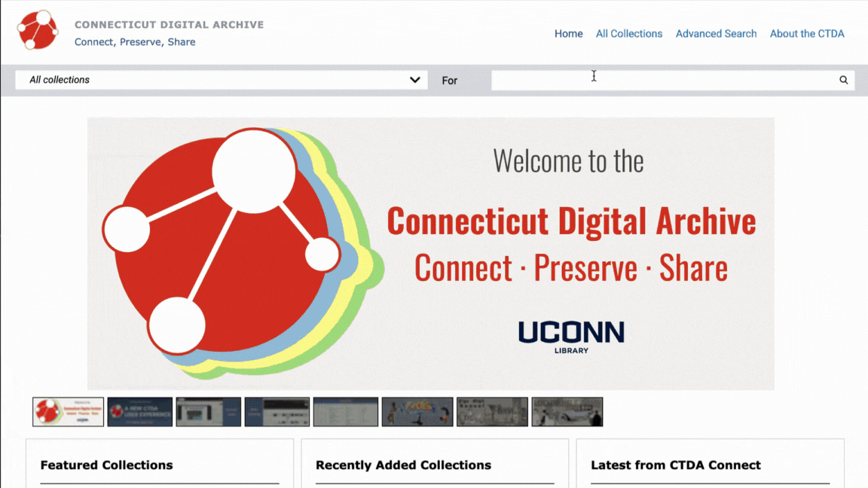Select the third slideshow thumbnail
The height and width of the screenshot is (488, 868).
coord(209,412)
